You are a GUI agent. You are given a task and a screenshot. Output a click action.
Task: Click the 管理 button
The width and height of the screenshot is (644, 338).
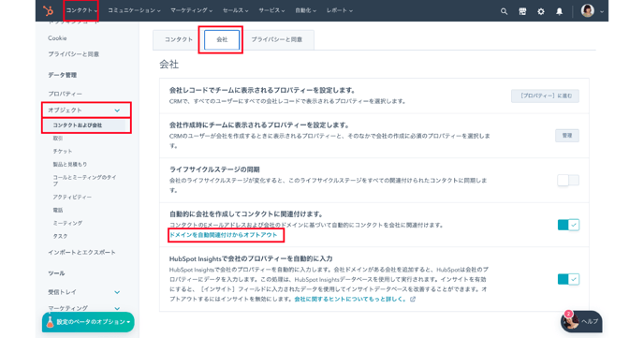567,136
